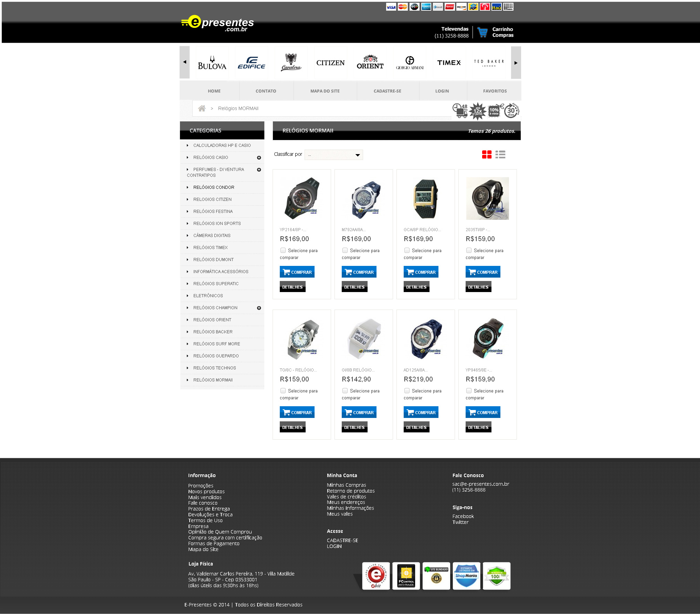
Task: Open the Site Blindado seal
Action: pos(436,576)
